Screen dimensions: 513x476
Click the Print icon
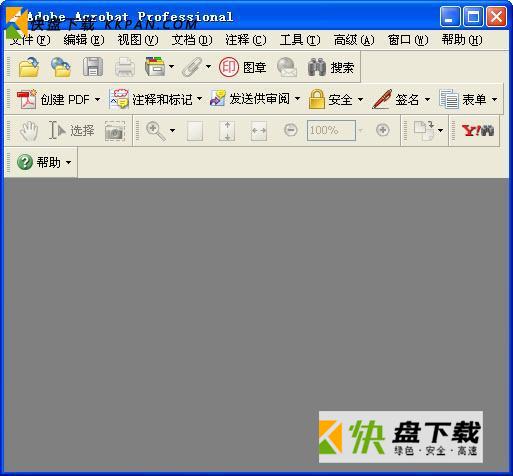pyautogui.click(x=125, y=67)
